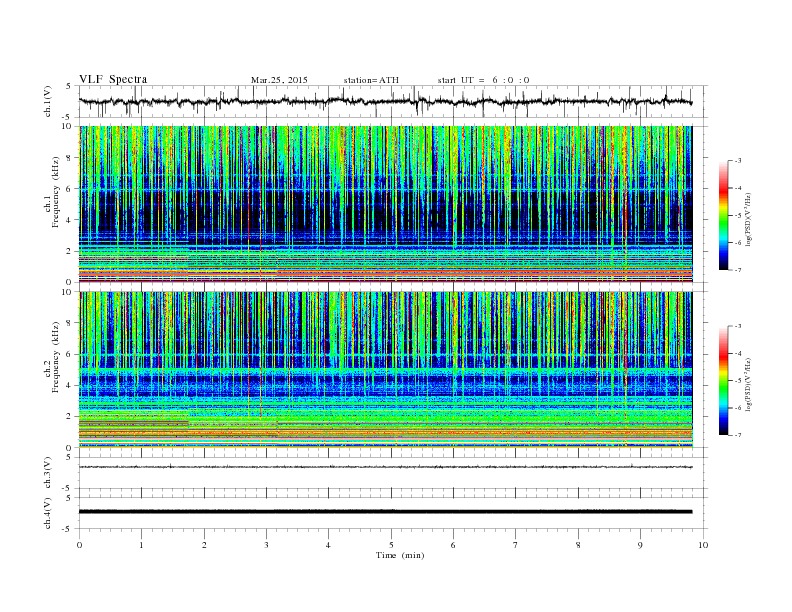Select the ch.1 "Frequency (kHz)" axis label
The image size is (792, 612).
click(55, 192)
